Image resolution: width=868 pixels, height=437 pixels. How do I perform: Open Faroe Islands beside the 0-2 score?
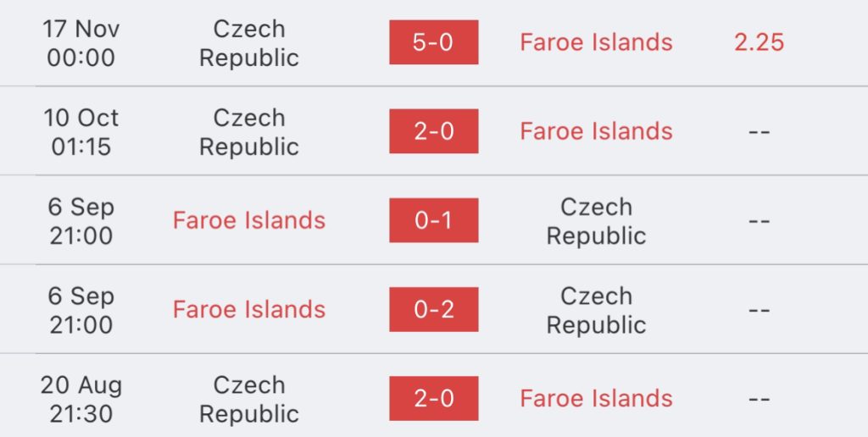point(249,309)
